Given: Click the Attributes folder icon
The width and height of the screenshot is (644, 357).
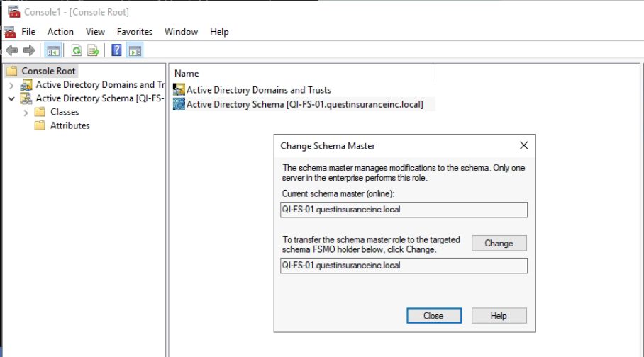Looking at the screenshot, I should click(x=40, y=125).
